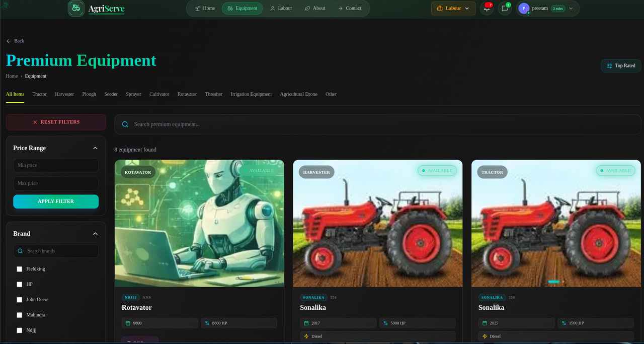Show the Cultivator category
The image size is (644, 344).
coord(159,94)
